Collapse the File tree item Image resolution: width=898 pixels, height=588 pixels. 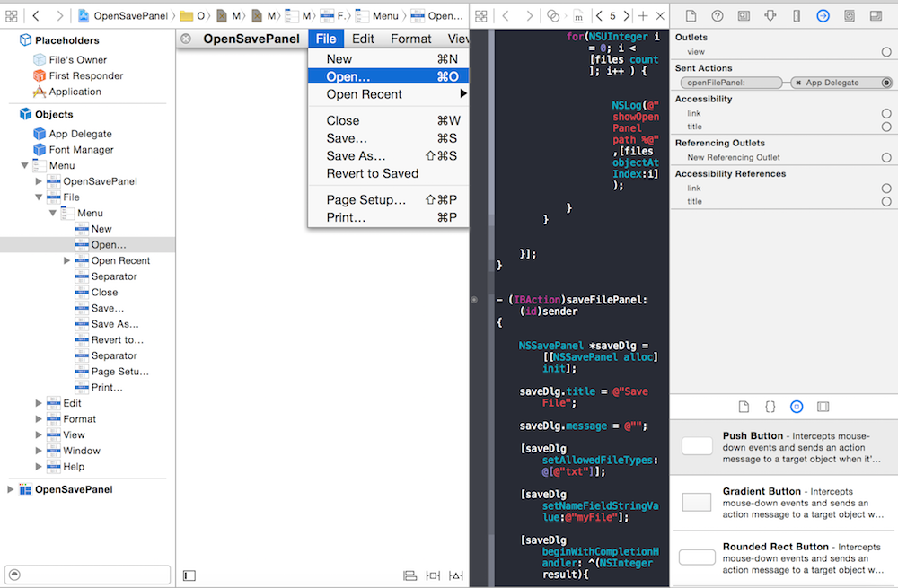[x=39, y=197]
